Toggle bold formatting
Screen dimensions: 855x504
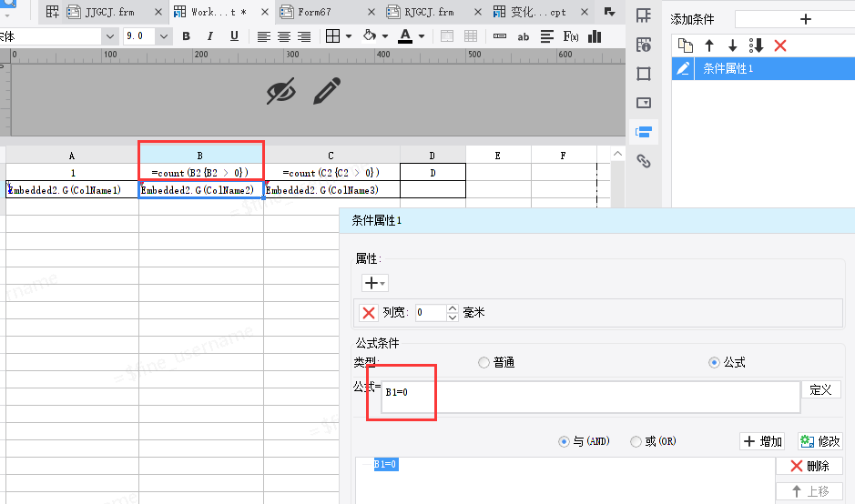187,36
